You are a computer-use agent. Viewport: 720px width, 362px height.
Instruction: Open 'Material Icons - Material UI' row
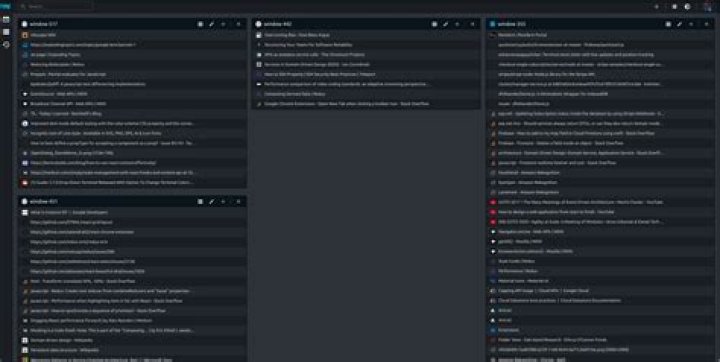tap(600, 281)
